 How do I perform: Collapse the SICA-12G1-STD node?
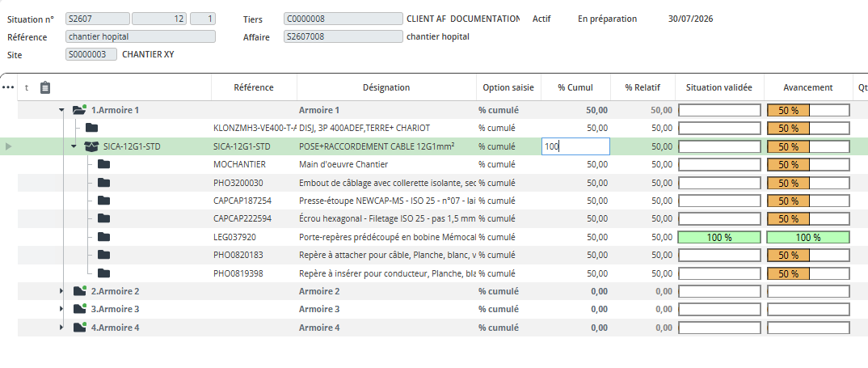pyautogui.click(x=74, y=147)
